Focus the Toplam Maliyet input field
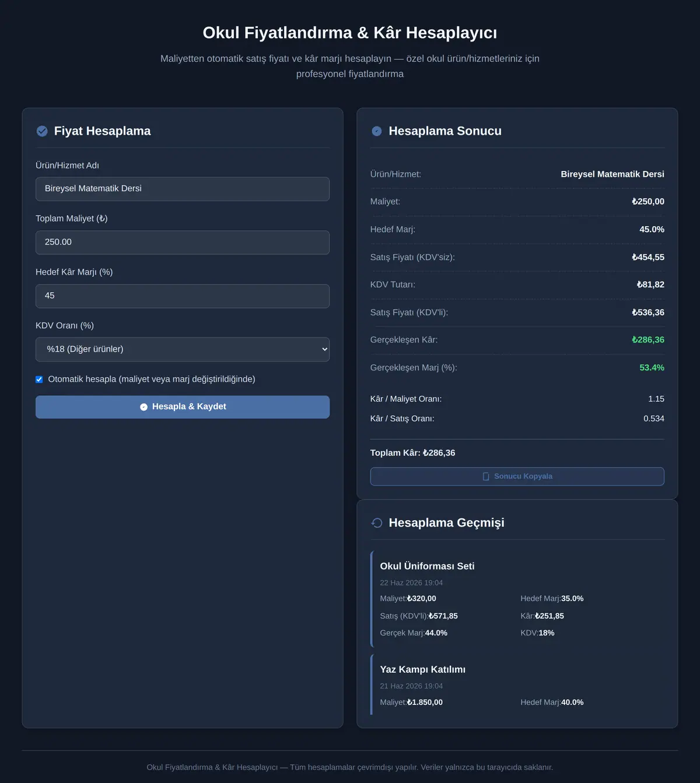700x783 pixels. 183,243
